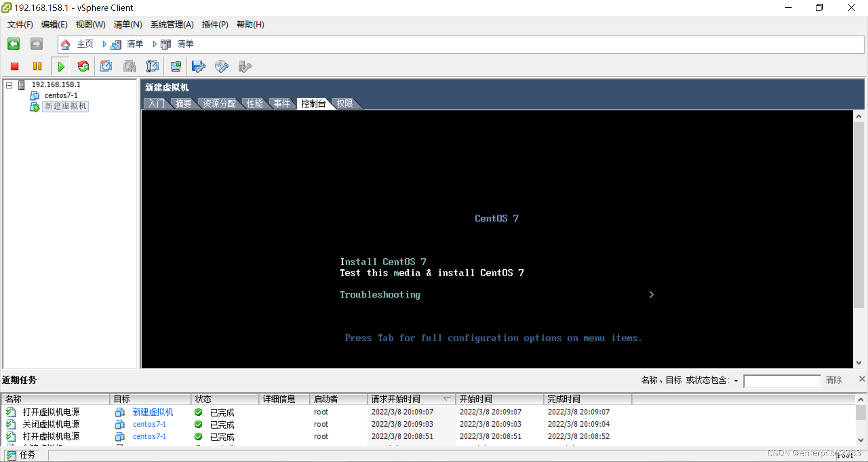The width and height of the screenshot is (868, 462).
Task: Click the centos7-1 link in 关闭虚拟机电源 row
Action: pyautogui.click(x=149, y=424)
